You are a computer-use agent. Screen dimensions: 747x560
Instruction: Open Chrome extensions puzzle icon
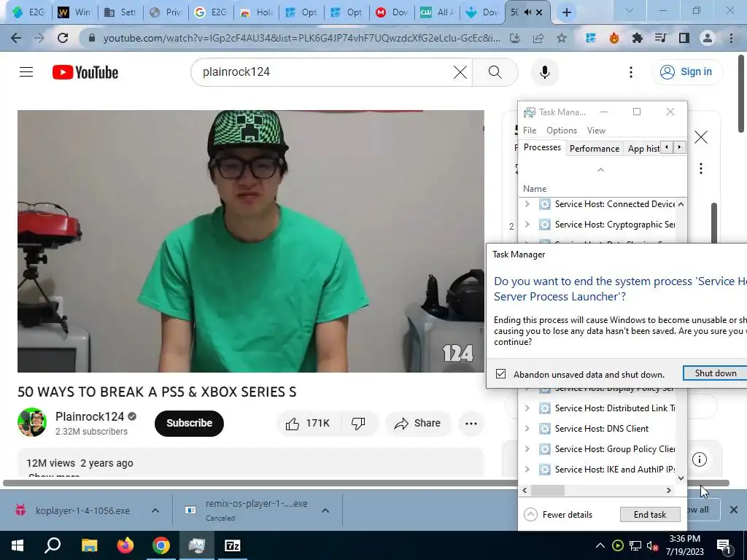tap(638, 38)
